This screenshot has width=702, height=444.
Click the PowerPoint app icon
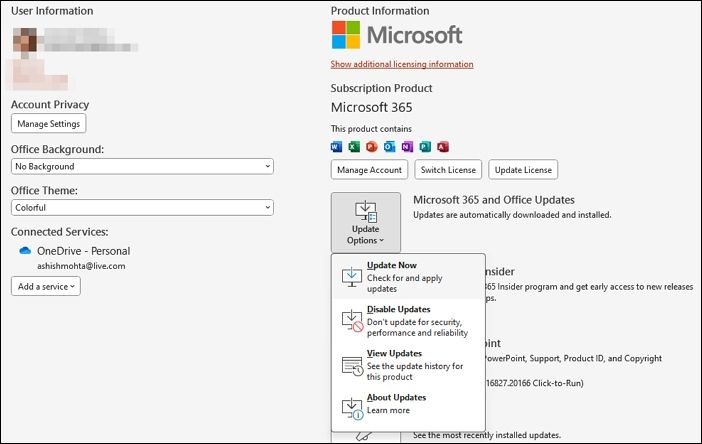(372, 147)
